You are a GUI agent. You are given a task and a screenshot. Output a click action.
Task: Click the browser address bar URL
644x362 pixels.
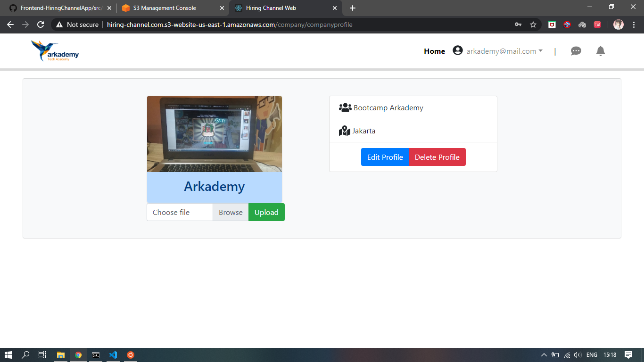click(230, 25)
